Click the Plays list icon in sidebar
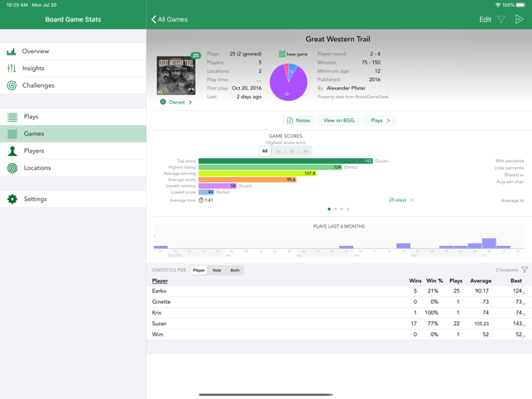The image size is (532, 399). point(12,117)
